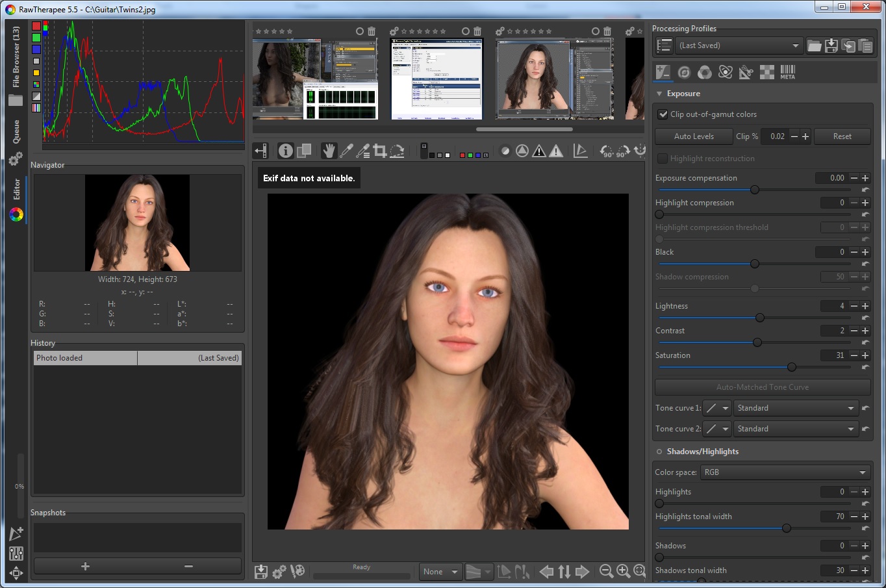
Task: Toggle the Clip out-of-gamut colors checkbox
Action: point(663,114)
